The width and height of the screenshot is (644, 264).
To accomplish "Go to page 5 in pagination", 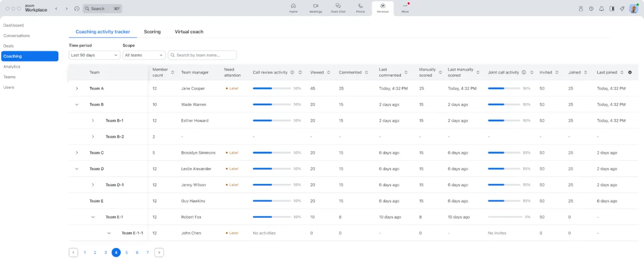I will tap(127, 252).
